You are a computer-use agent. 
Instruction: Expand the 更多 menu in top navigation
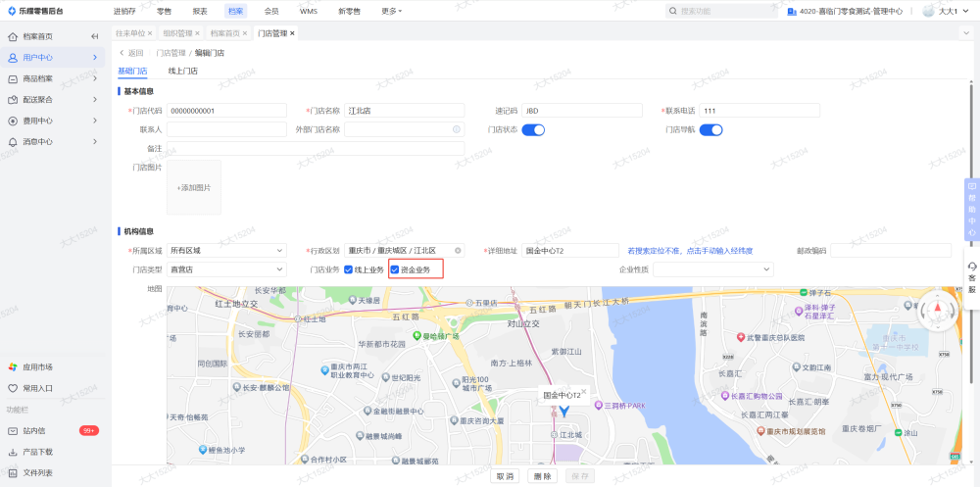(x=392, y=11)
